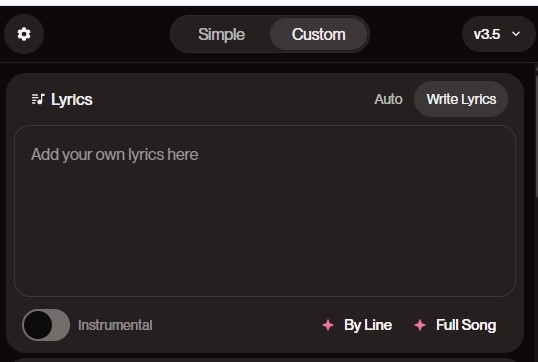
Task: Click the pink sparkle beside By Line
Action: [328, 325]
